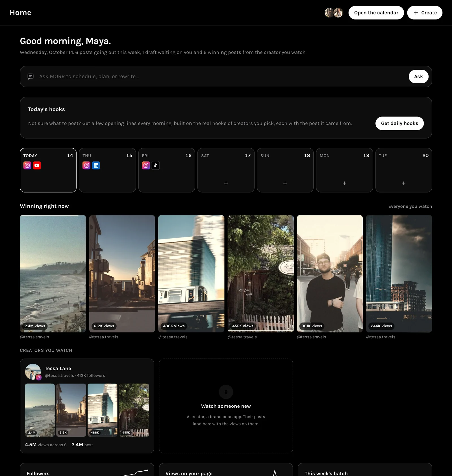Image resolution: width=452 pixels, height=476 pixels.
Task: Open the 301K views street portrait post
Action: (330, 274)
